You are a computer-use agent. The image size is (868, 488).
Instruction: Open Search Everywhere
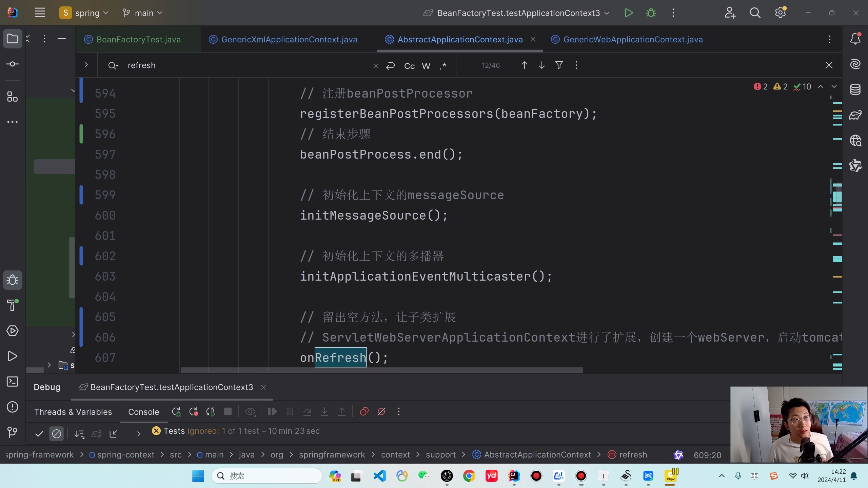(x=755, y=13)
